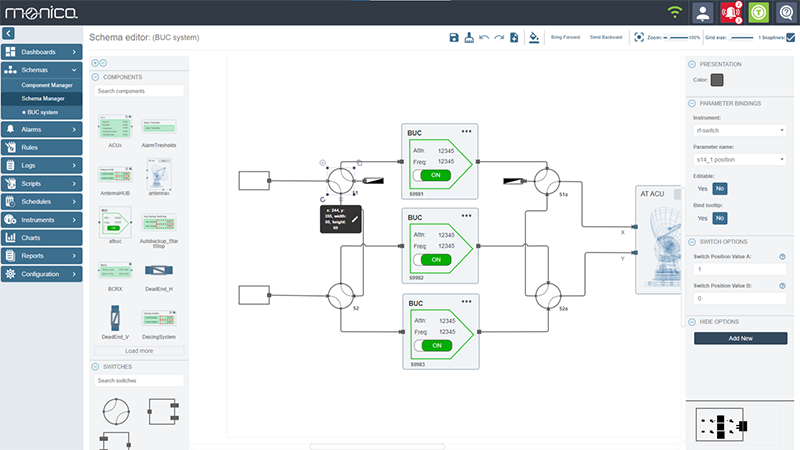Open the Instrument dropdown
The width and height of the screenshot is (800, 450).
point(739,130)
